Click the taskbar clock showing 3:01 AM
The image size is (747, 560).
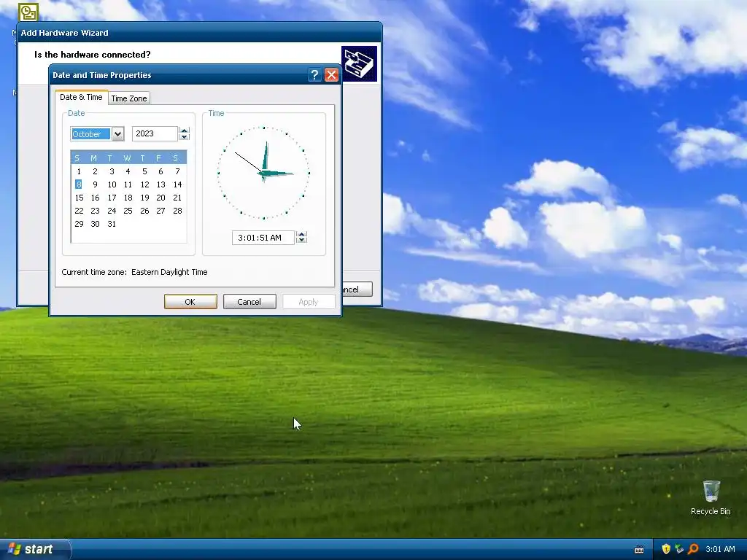(720, 549)
